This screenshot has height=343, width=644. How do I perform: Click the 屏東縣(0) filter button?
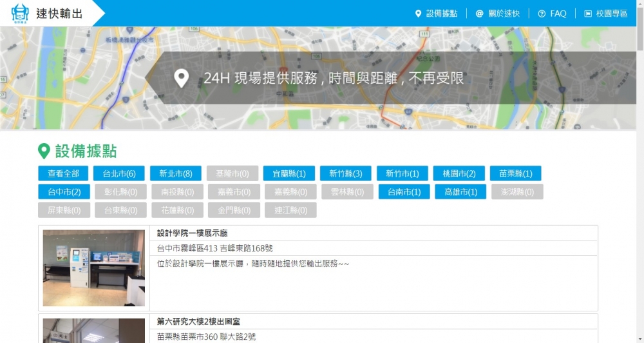[64, 210]
